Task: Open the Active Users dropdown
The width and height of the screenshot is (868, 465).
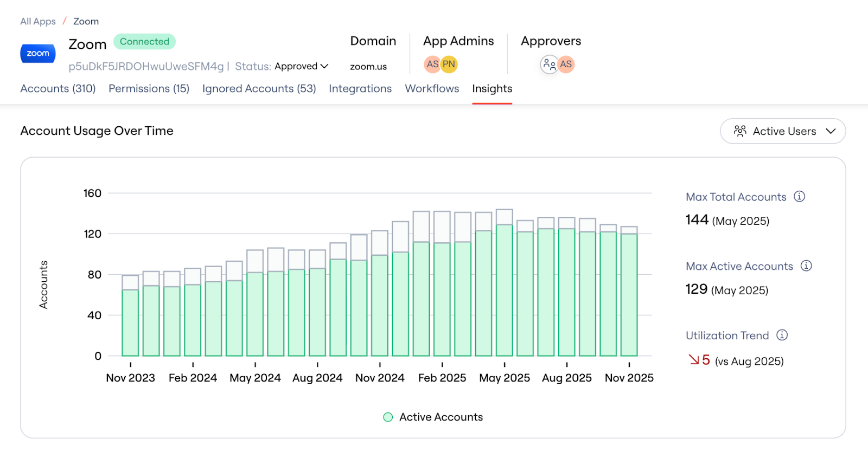Action: point(783,131)
